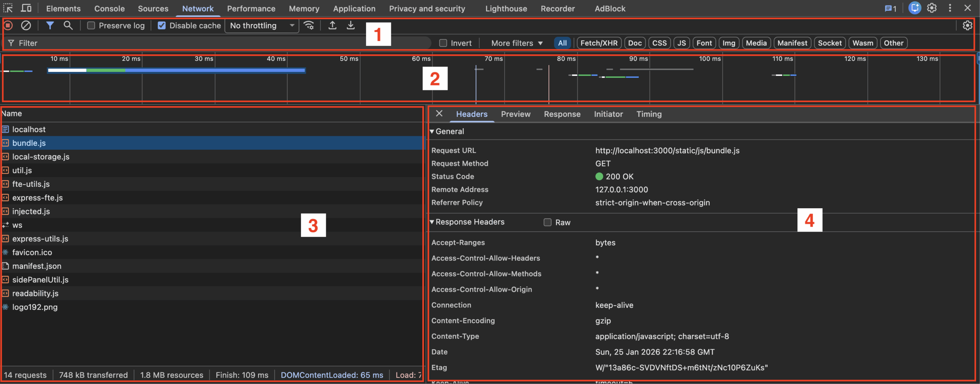The width and height of the screenshot is (980, 384).
Task: Enable Raw response headers checkbox
Action: [x=547, y=222]
